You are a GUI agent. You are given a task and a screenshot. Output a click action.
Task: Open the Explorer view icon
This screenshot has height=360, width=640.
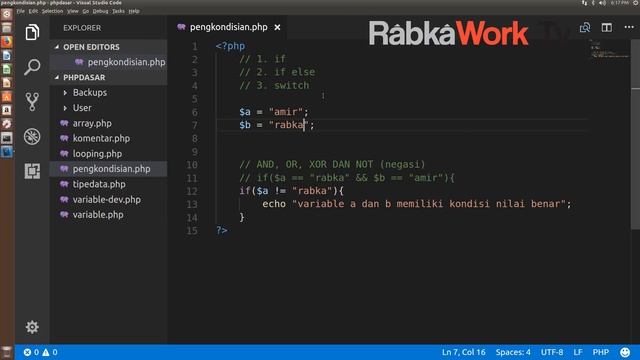[x=32, y=32]
